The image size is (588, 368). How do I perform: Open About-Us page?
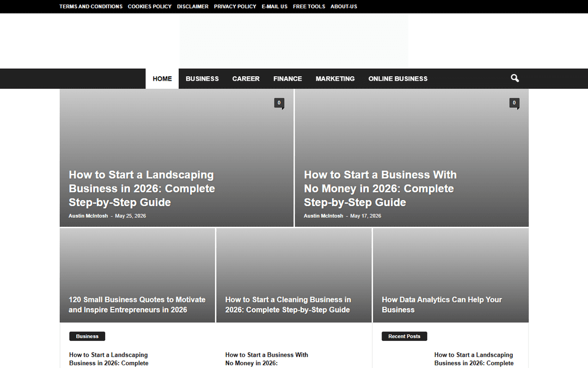pyautogui.click(x=344, y=7)
